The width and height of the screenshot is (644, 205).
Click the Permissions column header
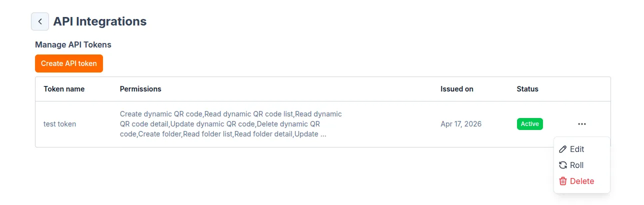point(140,89)
